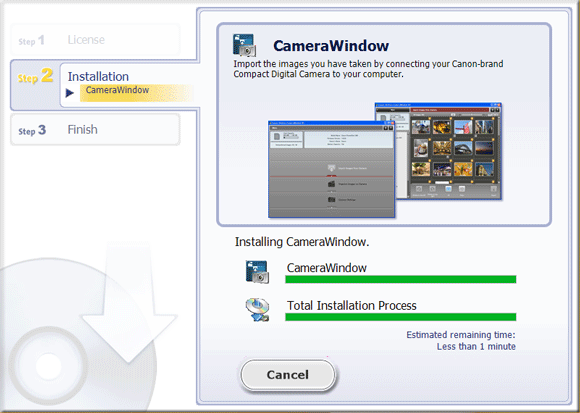580x413 pixels.
Task: Click the CameraWindow icon beside its progress bar
Action: click(257, 272)
